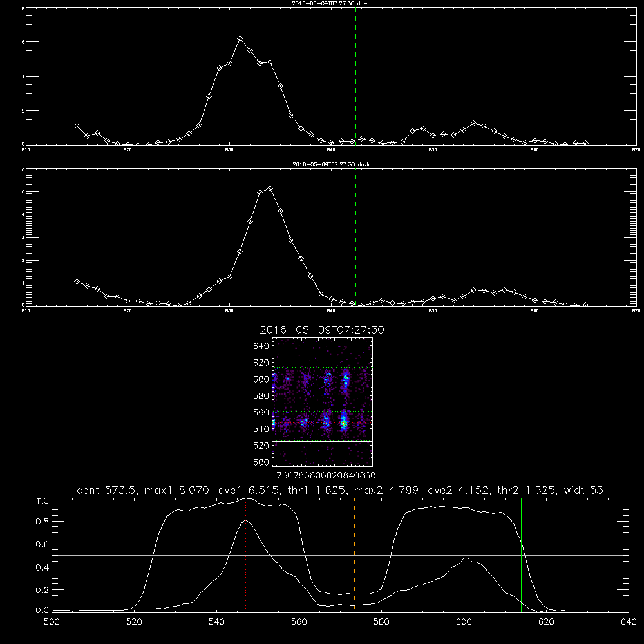644x644 pixels.
Task: Click 'max2 4.799' in the stats header
Action: [387, 490]
